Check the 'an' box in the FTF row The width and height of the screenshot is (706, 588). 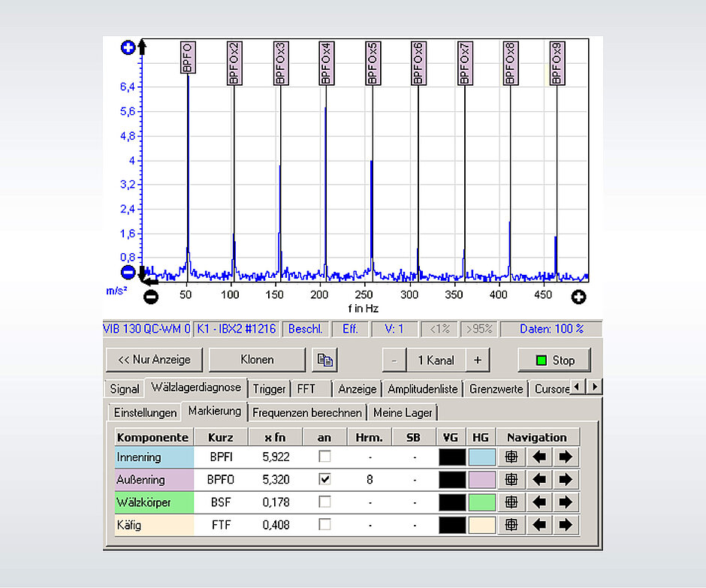324,524
